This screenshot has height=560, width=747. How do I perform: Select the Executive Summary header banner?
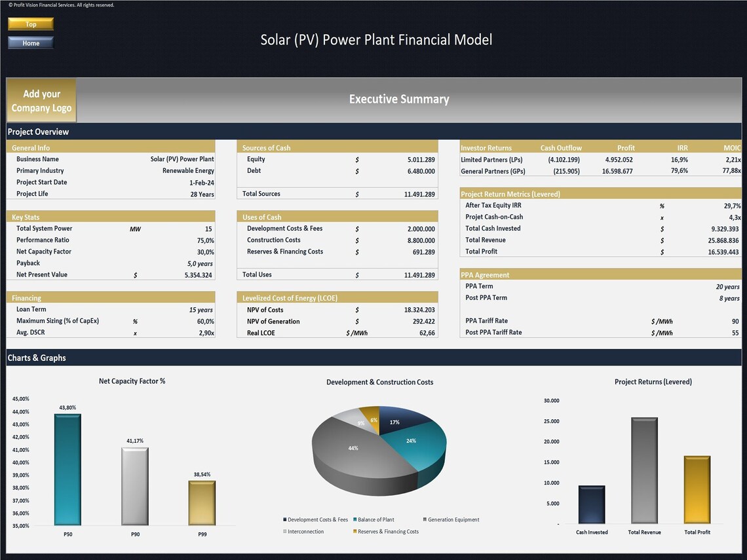pos(399,99)
